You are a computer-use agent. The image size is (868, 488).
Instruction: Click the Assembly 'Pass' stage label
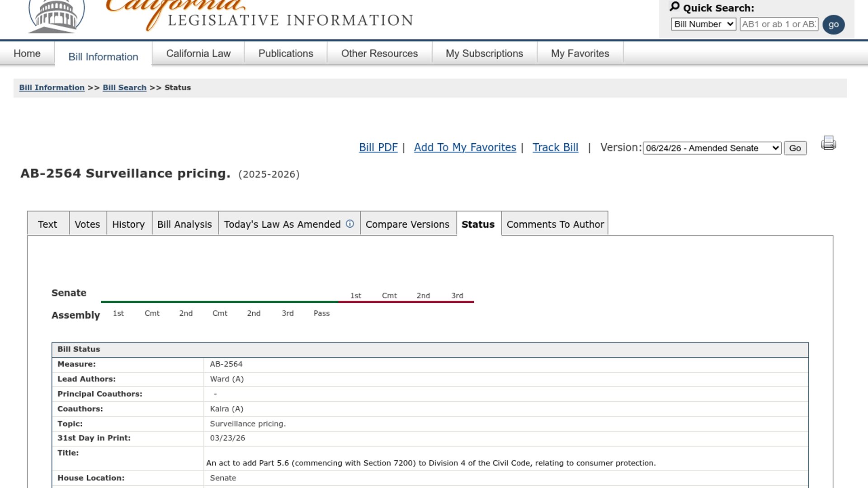click(321, 313)
